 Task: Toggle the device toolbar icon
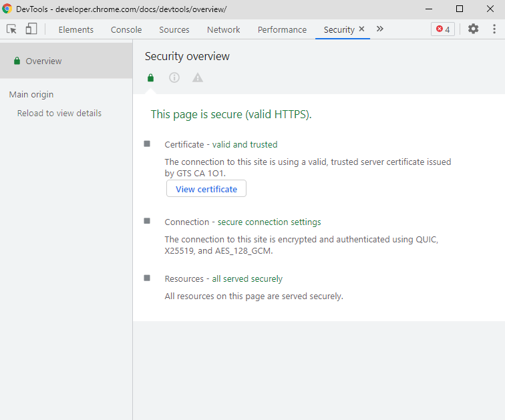click(31, 29)
